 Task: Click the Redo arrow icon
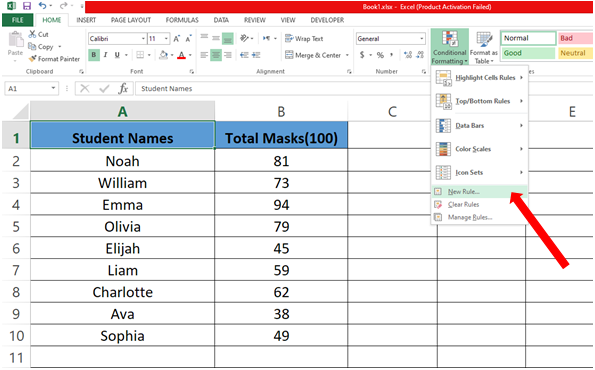coord(63,6)
